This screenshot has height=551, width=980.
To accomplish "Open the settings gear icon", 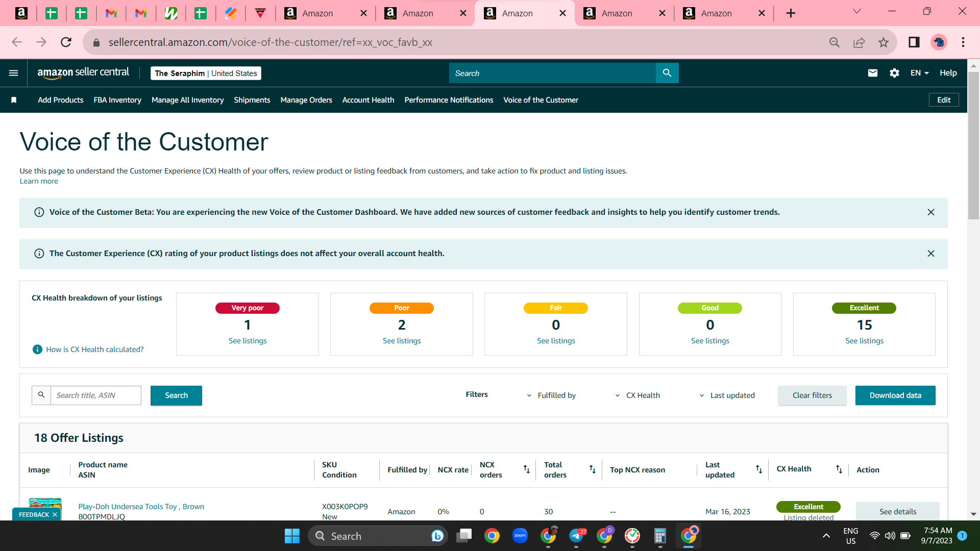I will point(894,73).
